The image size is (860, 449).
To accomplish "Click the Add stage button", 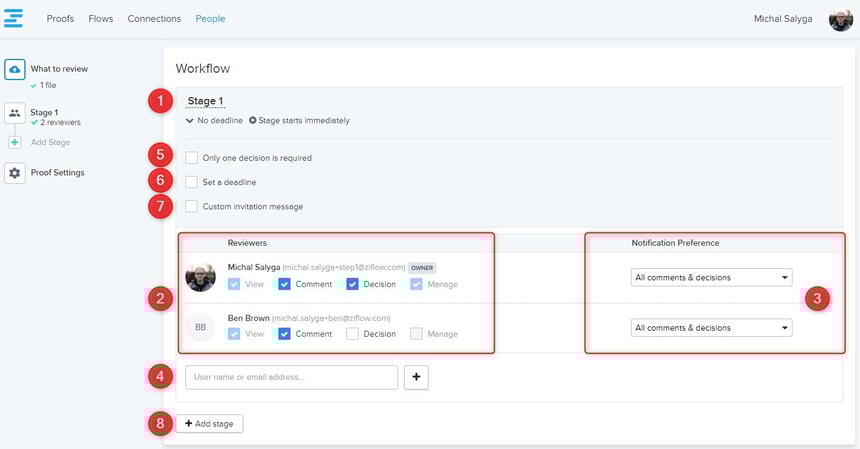I will coord(209,424).
